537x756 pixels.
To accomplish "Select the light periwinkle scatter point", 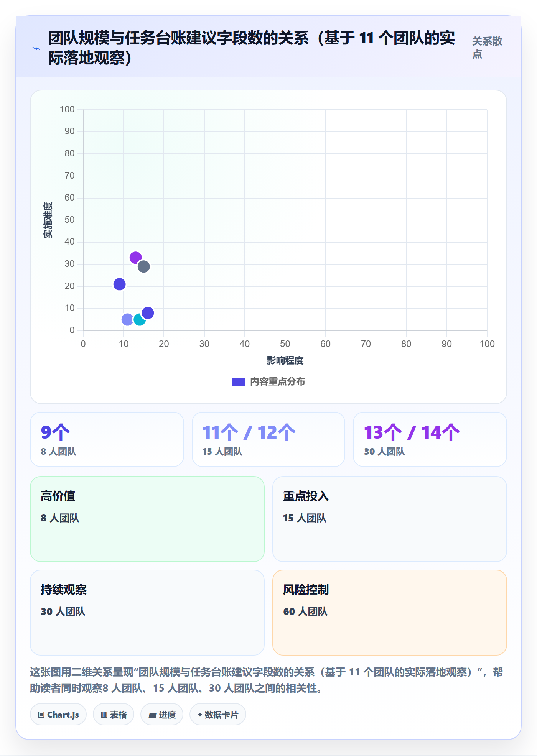I will point(127,319).
